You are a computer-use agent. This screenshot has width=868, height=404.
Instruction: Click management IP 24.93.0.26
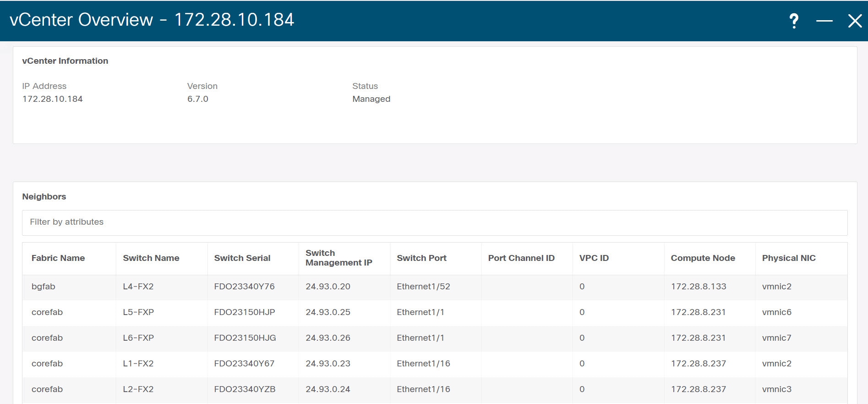pyautogui.click(x=328, y=338)
